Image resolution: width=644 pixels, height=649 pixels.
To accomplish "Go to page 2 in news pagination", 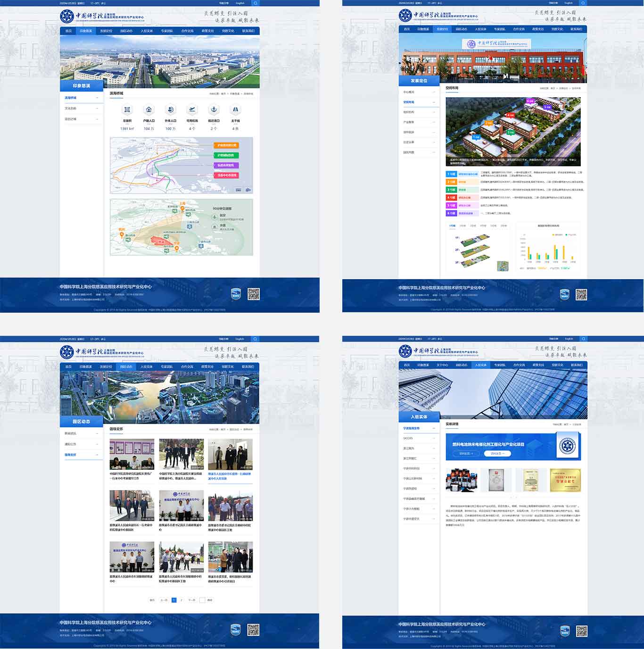I will pos(182,600).
